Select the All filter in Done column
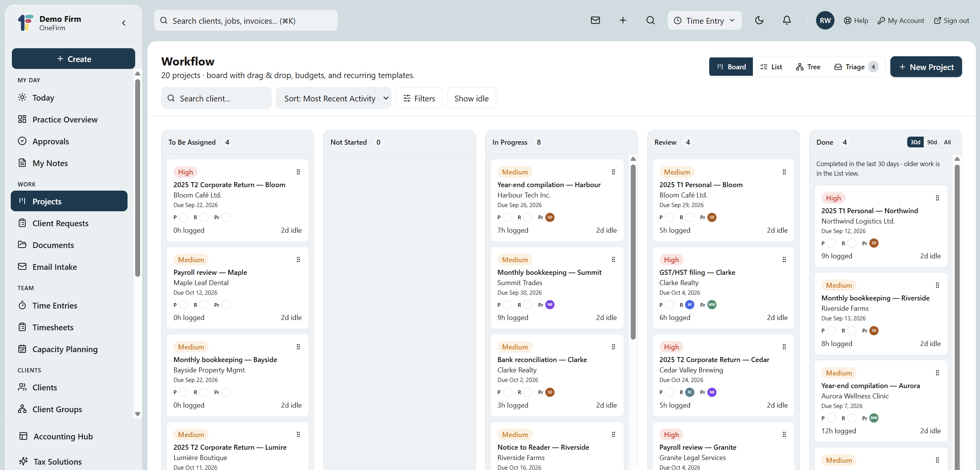 point(947,142)
